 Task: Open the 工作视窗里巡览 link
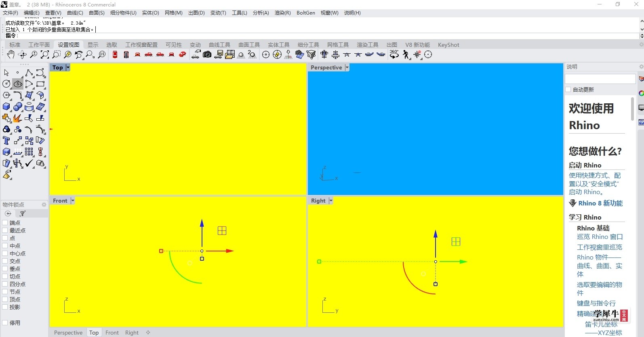click(600, 247)
